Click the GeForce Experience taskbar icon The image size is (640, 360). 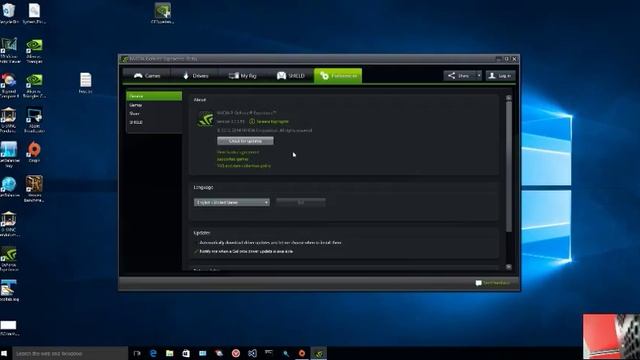point(318,353)
